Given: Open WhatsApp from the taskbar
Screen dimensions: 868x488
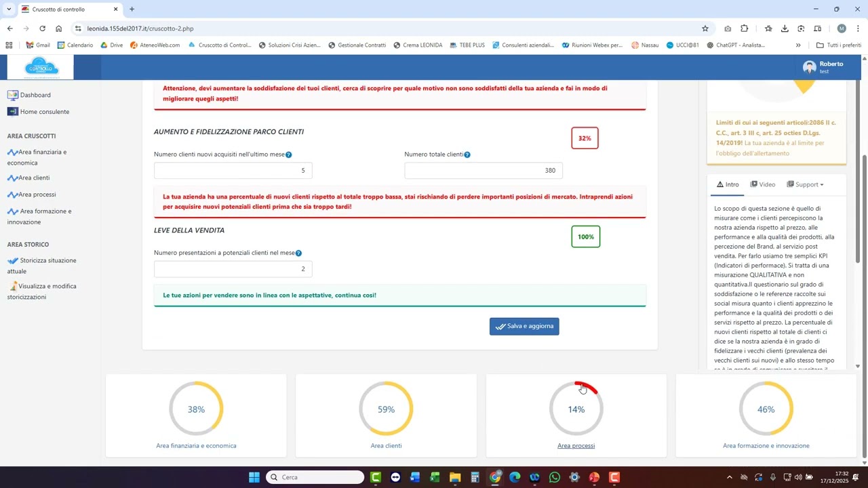Looking at the screenshot, I should (555, 477).
